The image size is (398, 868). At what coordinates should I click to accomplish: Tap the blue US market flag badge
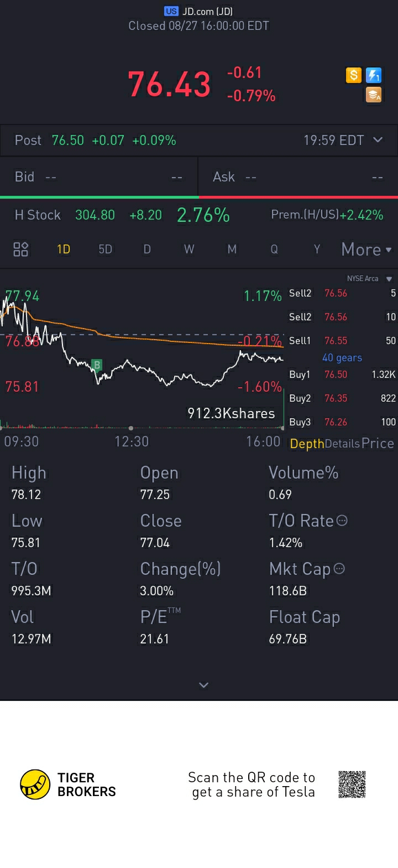[x=171, y=11]
